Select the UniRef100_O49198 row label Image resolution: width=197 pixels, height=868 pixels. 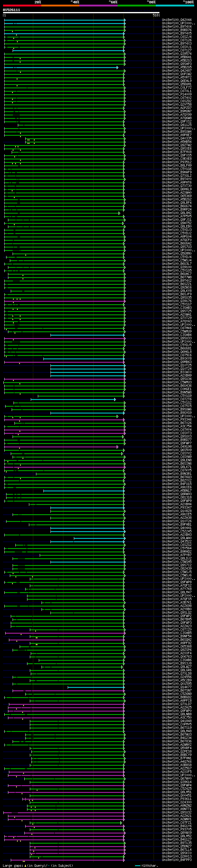(x=177, y=447)
